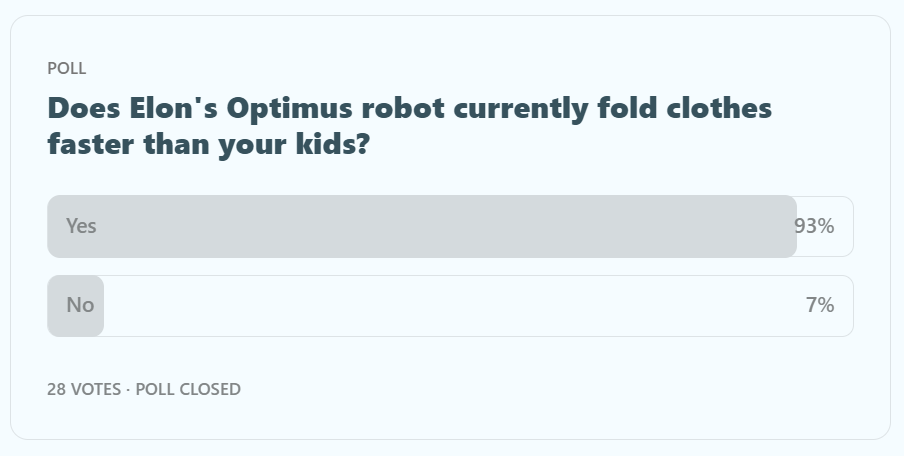
Task: Click the empty area of the No bar
Action: click(450, 305)
